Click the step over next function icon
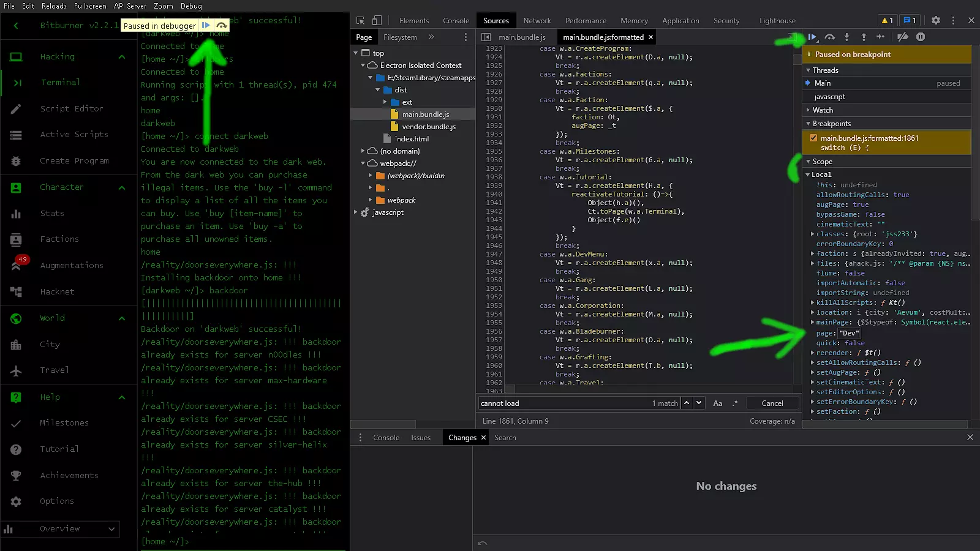Screen dimensions: 980x551 (x=830, y=37)
